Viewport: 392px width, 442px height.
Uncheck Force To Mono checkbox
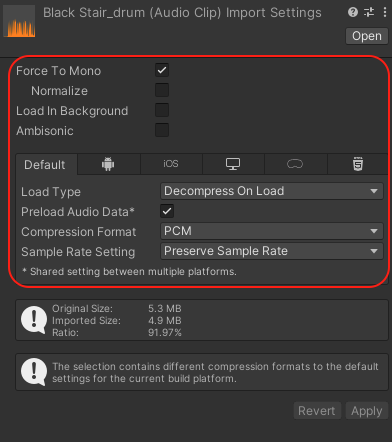click(x=162, y=70)
